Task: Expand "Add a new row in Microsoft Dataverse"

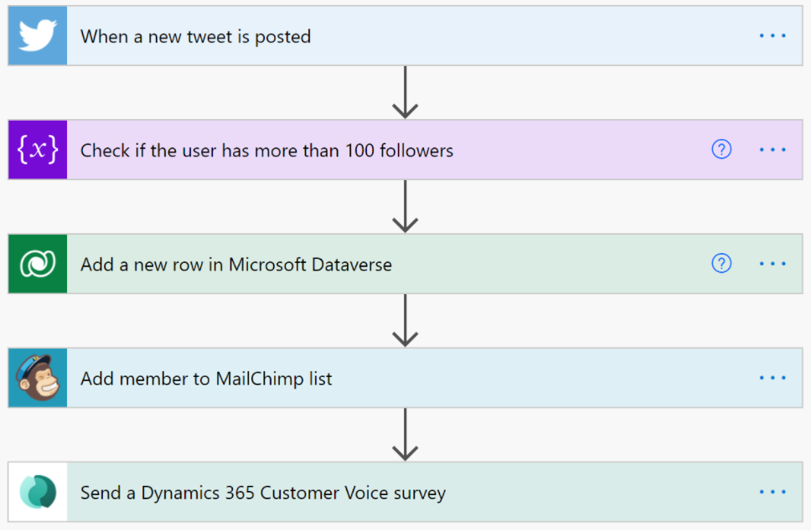Action: point(235,264)
